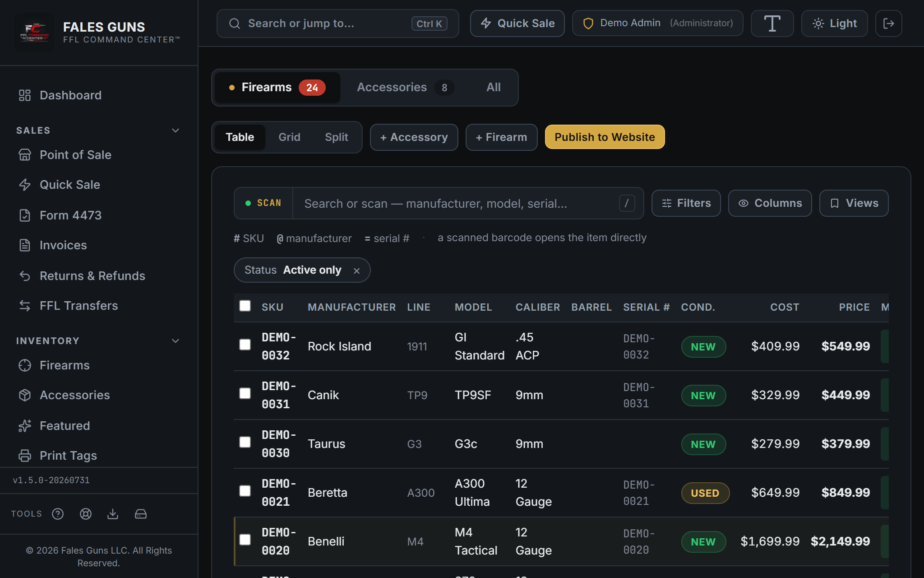The height and width of the screenshot is (578, 924).
Task: Click the help question mark tool icon
Action: click(58, 514)
